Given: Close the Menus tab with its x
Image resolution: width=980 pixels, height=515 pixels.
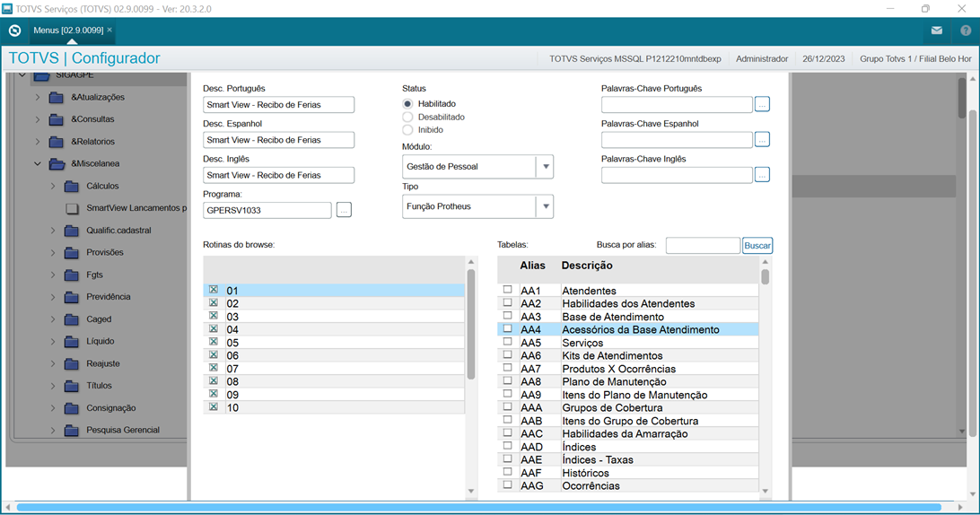Looking at the screenshot, I should pos(110,30).
